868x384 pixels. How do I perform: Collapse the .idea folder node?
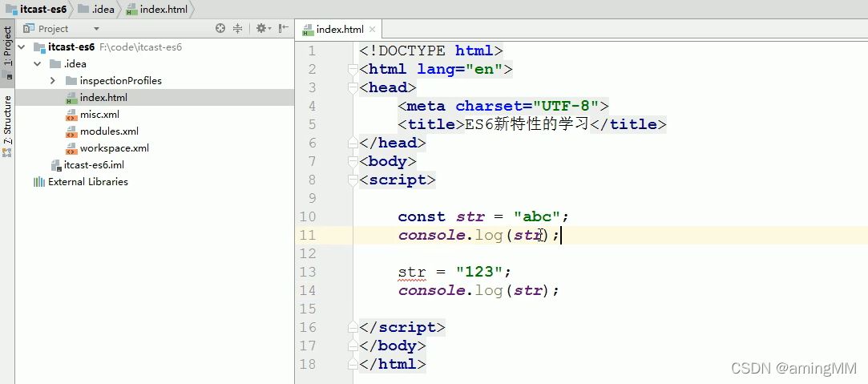(37, 63)
